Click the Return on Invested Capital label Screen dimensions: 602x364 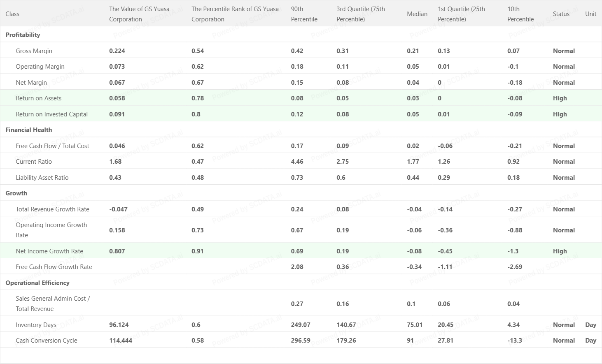(x=51, y=114)
